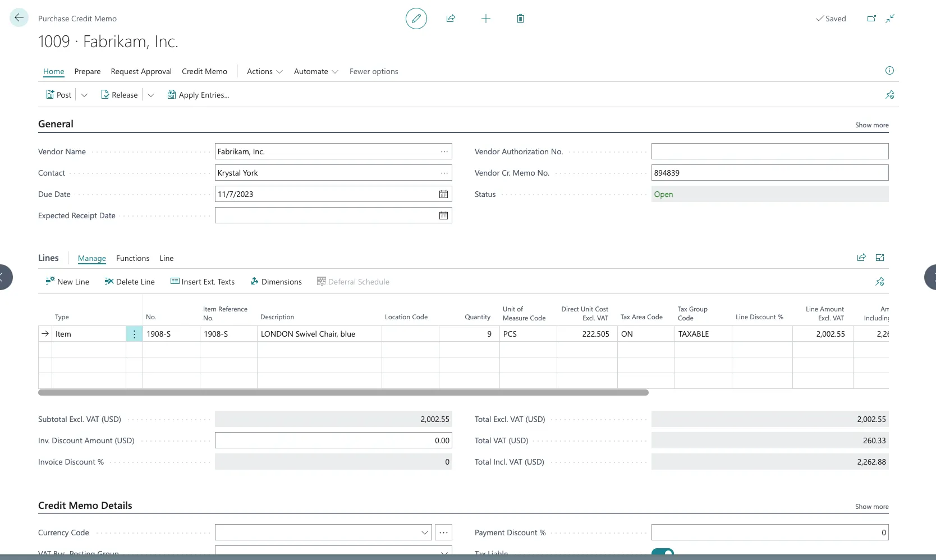
Task: Click Item Reference No. 1908-S cell
Action: [x=228, y=334]
